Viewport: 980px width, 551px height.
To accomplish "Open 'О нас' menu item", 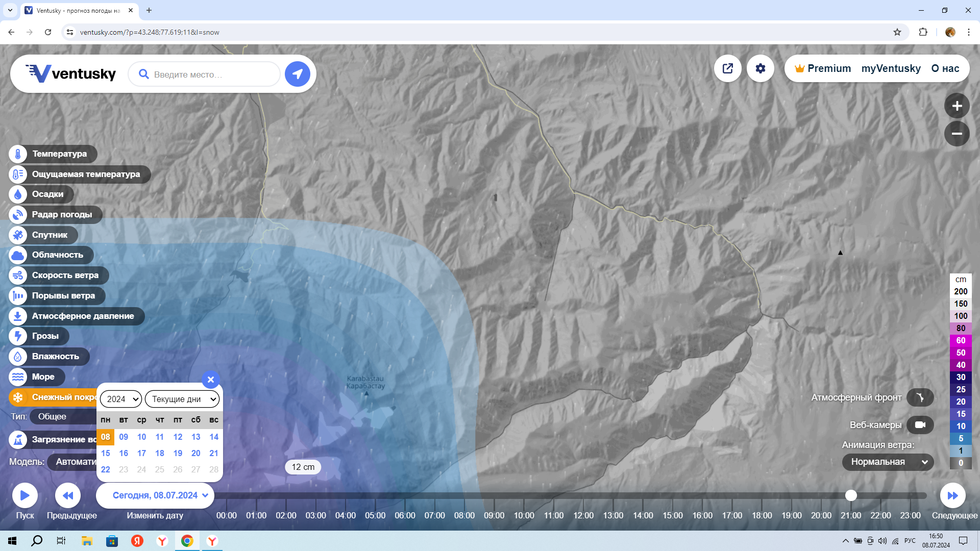I will pyautogui.click(x=945, y=68).
